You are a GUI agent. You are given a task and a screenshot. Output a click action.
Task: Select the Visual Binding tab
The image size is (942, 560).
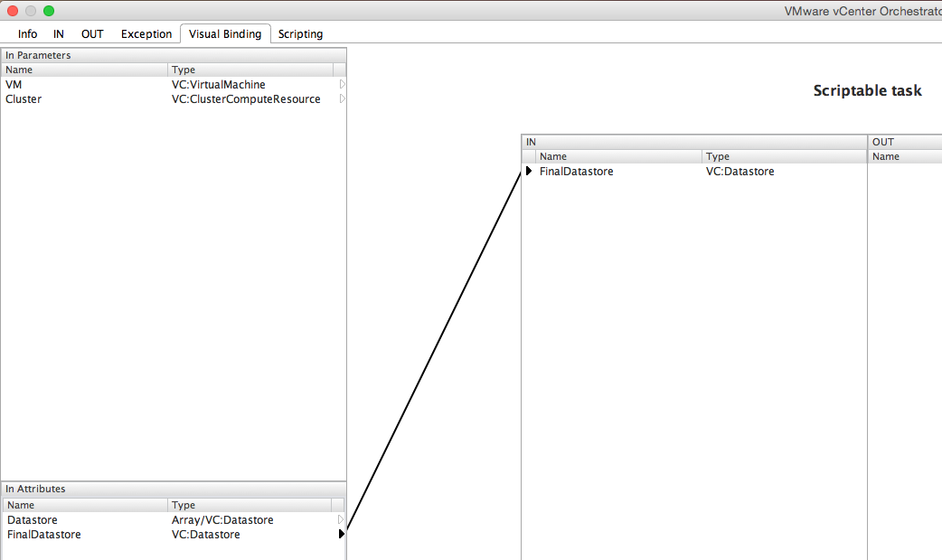click(x=225, y=34)
